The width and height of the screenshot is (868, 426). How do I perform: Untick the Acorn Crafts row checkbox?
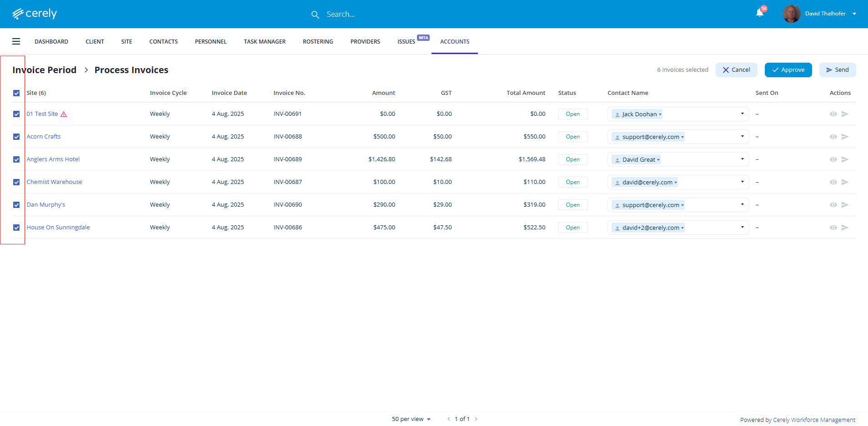(x=16, y=137)
